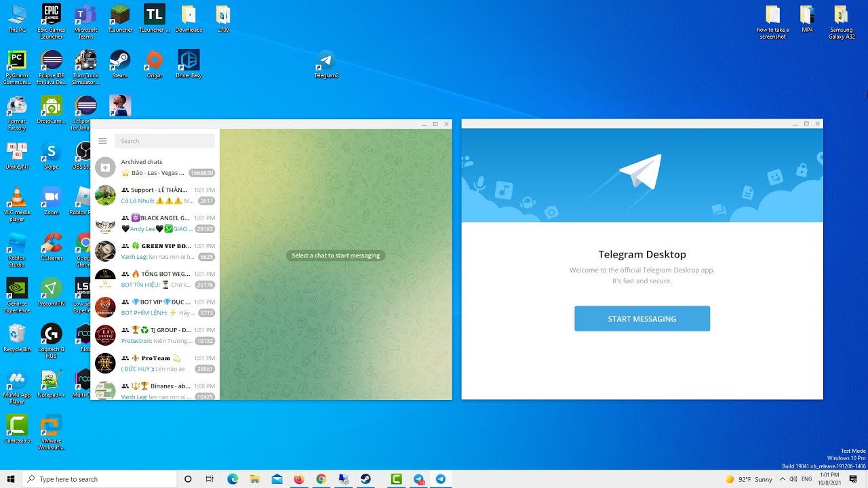Screen dimensions: 868x488
Task: Select the PyCharm Community desktop icon
Action: pos(17,67)
